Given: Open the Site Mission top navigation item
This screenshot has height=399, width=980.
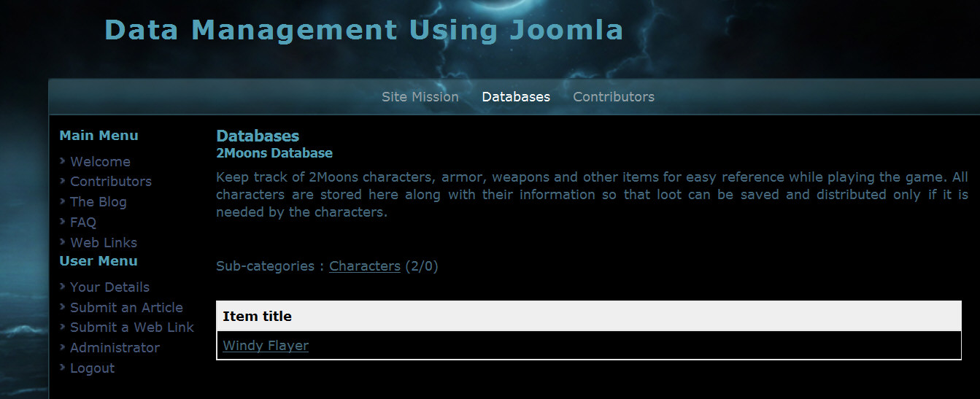Looking at the screenshot, I should pyautogui.click(x=420, y=97).
